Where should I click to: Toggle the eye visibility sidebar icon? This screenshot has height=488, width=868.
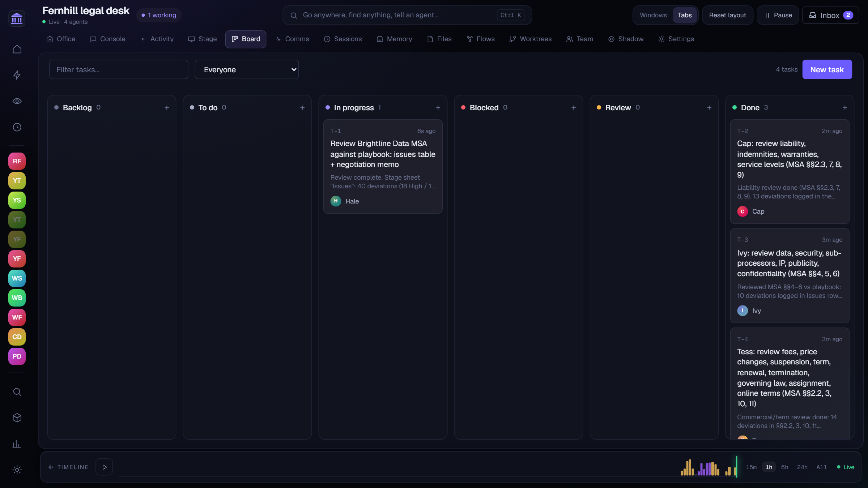click(17, 101)
